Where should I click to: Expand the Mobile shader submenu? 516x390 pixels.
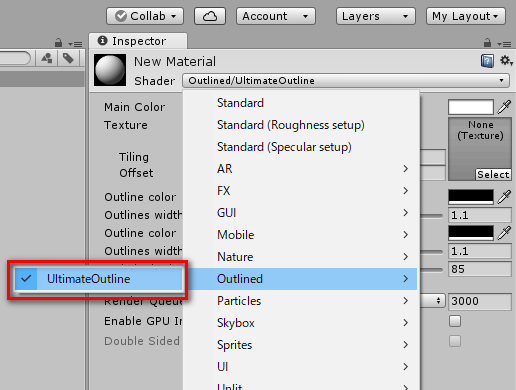coord(300,235)
